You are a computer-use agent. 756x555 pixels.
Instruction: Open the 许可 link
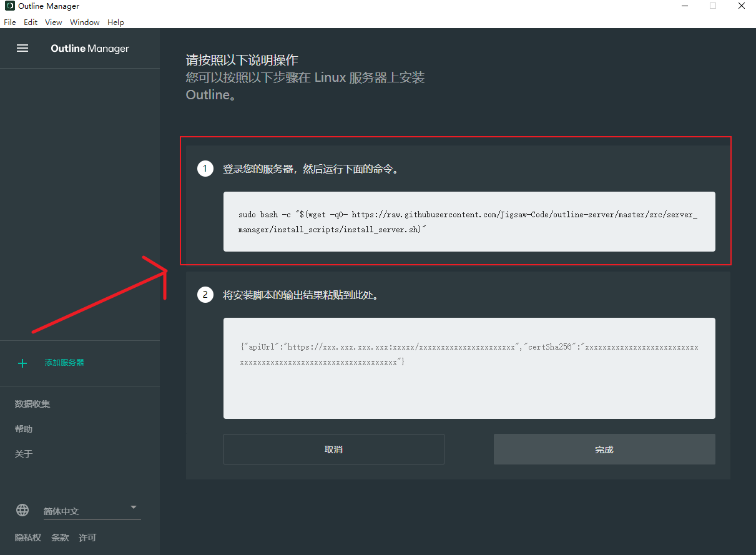87,538
